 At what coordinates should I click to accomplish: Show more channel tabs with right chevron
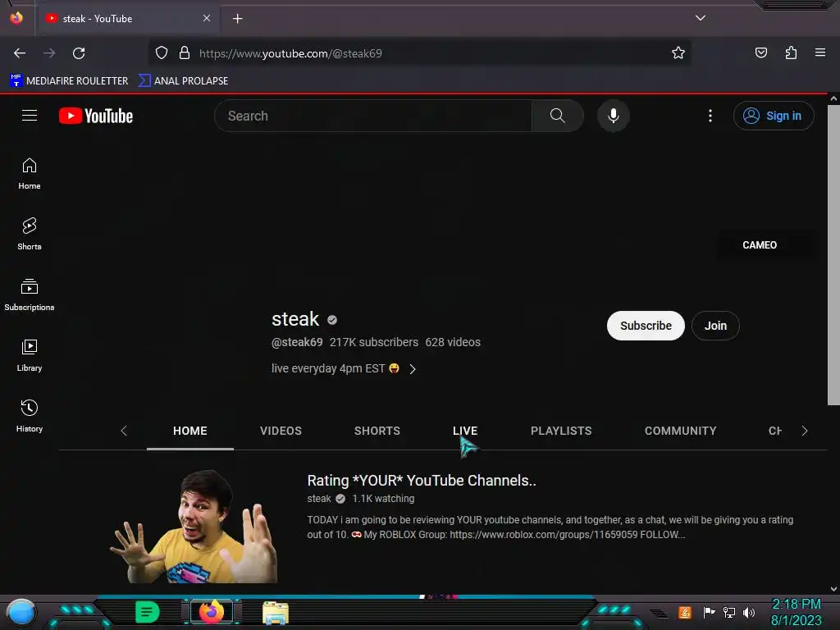point(804,431)
